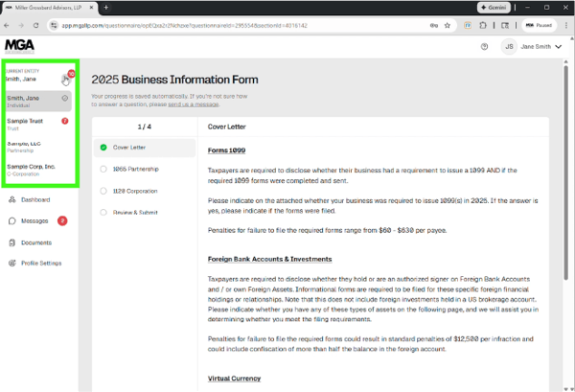Screen dimensions: 575x392
Task: Select the 1065 Partnership step circle
Action: tap(103, 168)
